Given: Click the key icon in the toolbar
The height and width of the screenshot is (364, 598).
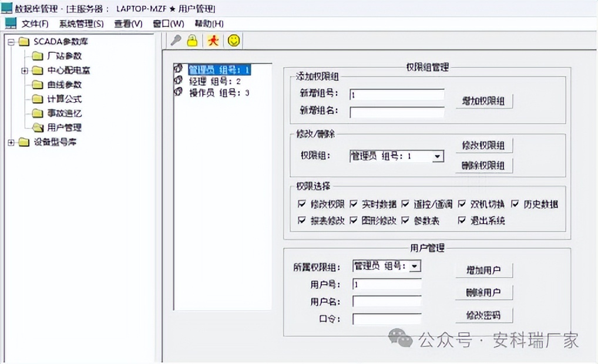Looking at the screenshot, I should (x=176, y=40).
